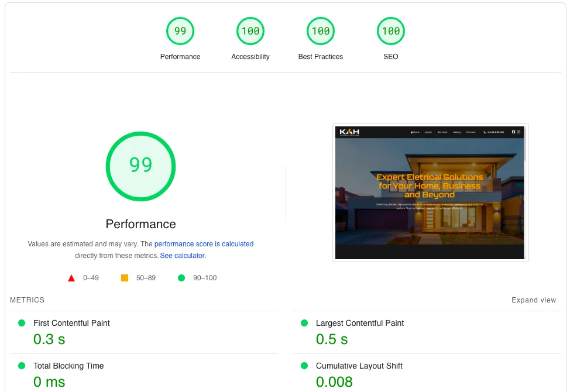Jump to Accessibility section via its label
Viewport: 570px width, 392px height.
tap(250, 57)
